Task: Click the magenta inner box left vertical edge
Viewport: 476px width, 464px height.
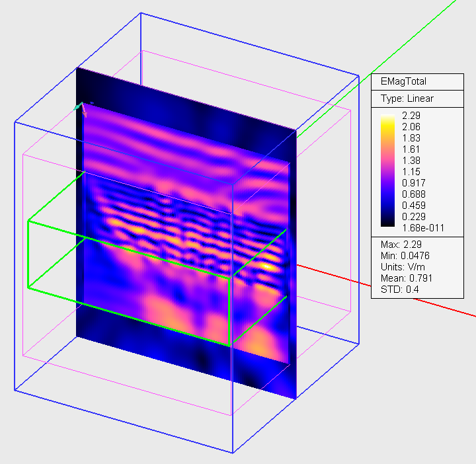Action: click(x=23, y=255)
